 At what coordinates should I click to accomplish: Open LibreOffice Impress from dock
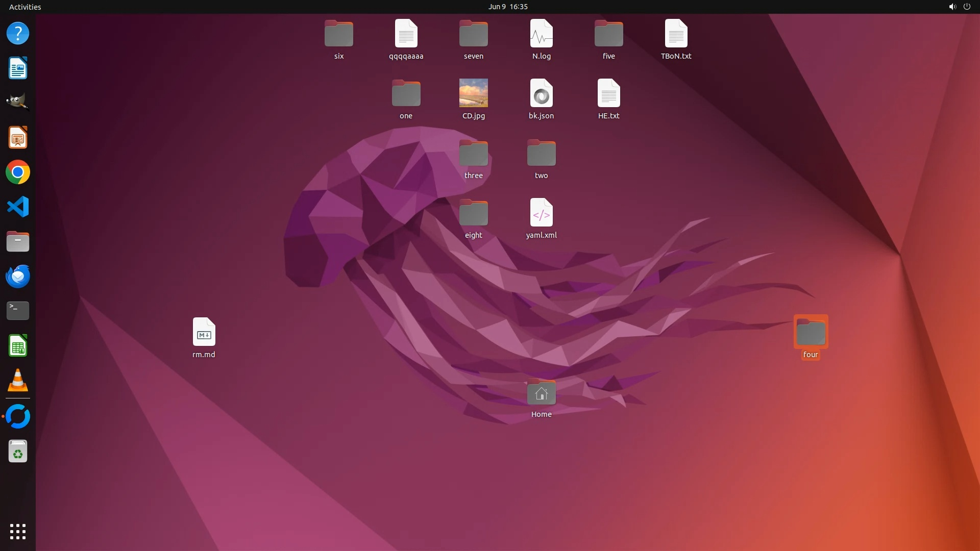tap(18, 138)
